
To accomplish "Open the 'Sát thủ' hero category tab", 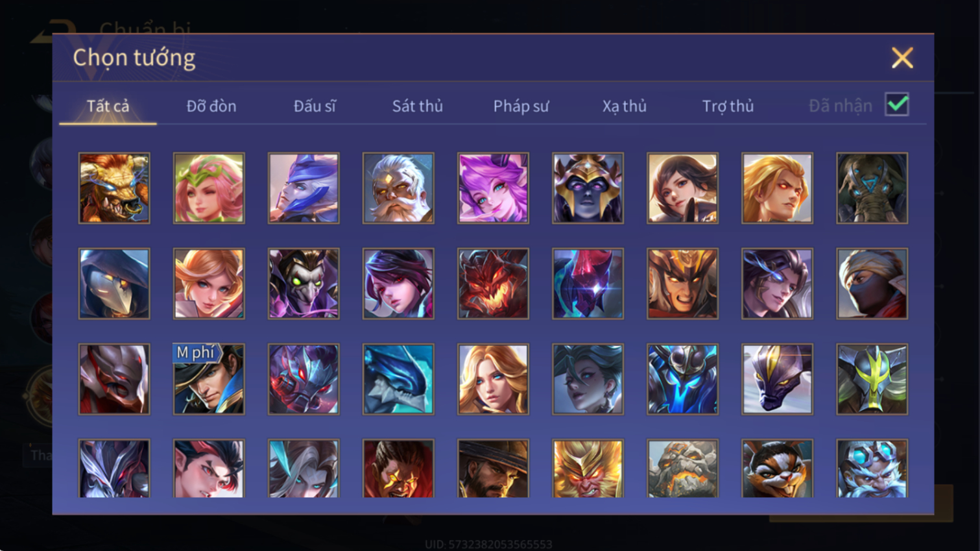I will tap(418, 106).
